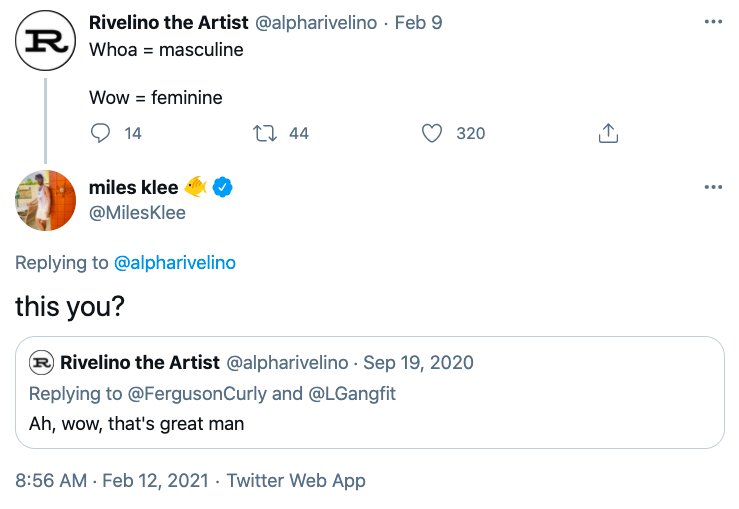Image resolution: width=739 pixels, height=509 pixels.
Task: Open the Rivelino the Artist name at top
Action: tap(168, 22)
